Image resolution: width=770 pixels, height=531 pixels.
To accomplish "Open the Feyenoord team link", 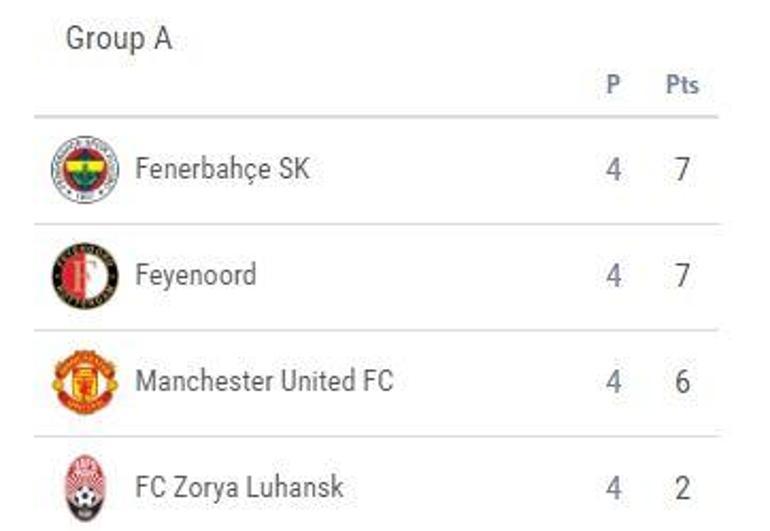I will (196, 275).
